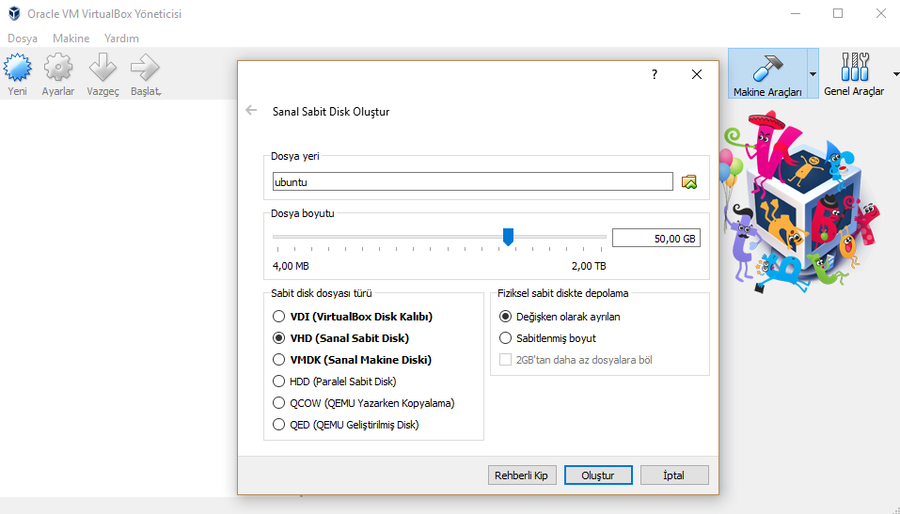Browse file location with folder icon
900x514 pixels.
click(689, 182)
